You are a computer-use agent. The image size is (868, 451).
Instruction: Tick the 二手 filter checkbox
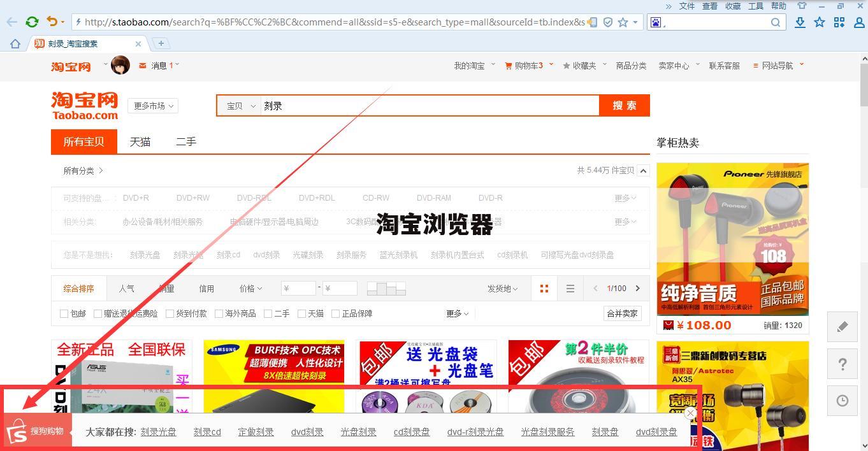(268, 313)
